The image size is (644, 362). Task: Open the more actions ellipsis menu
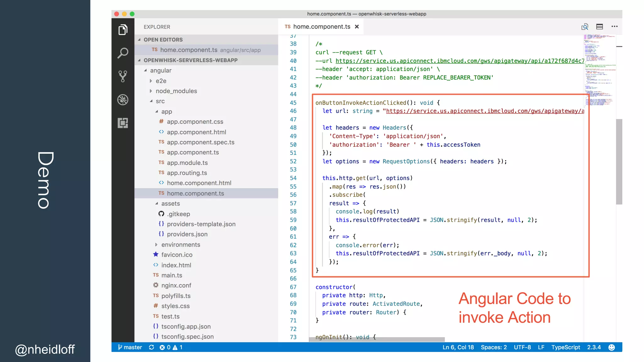614,27
